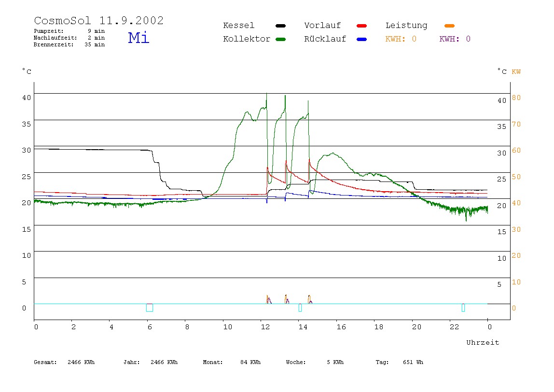The width and height of the screenshot is (554, 392).
Task: Click the red Vorlauf legend swatch
Action: (x=361, y=26)
